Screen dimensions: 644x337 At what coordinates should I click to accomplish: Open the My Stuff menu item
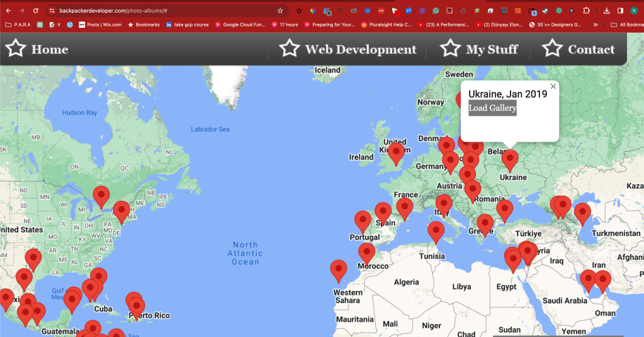(x=479, y=49)
